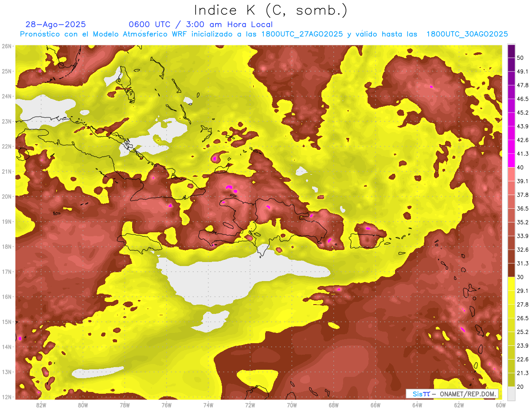The image size is (532, 411).
Task: Click the colorbar value '29.1'
Action: coord(522,290)
